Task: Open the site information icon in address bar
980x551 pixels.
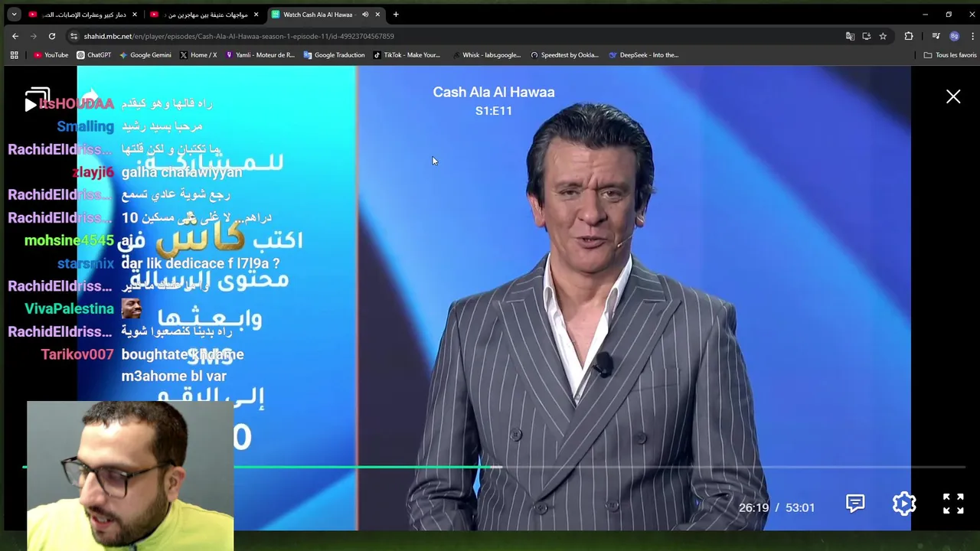Action: coord(73,36)
